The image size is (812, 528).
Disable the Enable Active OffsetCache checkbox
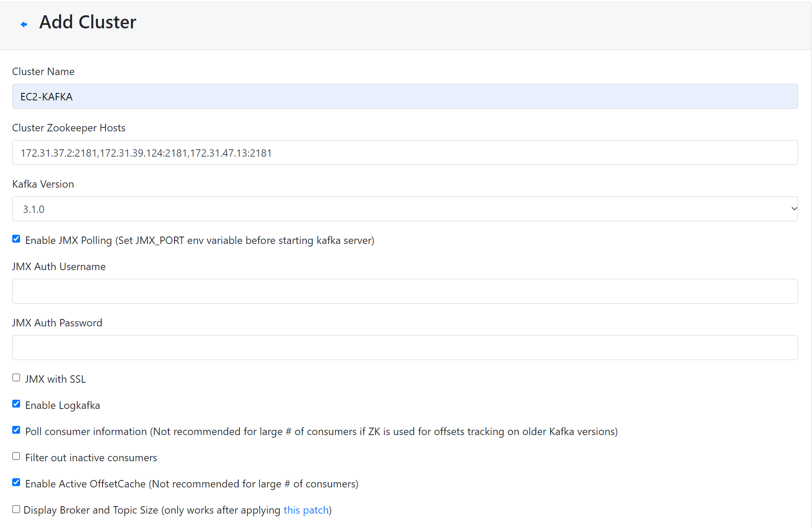(16, 482)
